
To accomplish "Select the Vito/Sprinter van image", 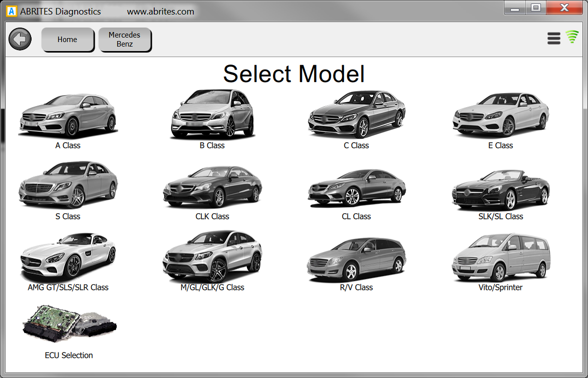I will pyautogui.click(x=501, y=258).
